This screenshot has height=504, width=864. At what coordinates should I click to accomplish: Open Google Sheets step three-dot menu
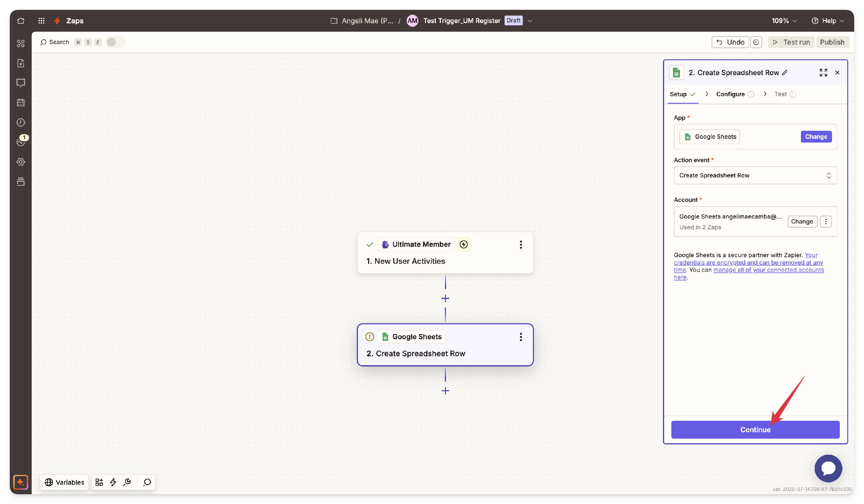[521, 337]
